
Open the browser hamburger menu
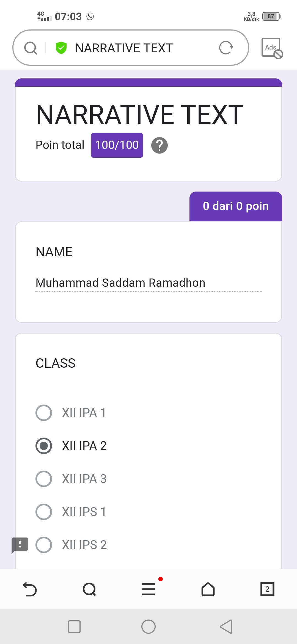(148, 589)
